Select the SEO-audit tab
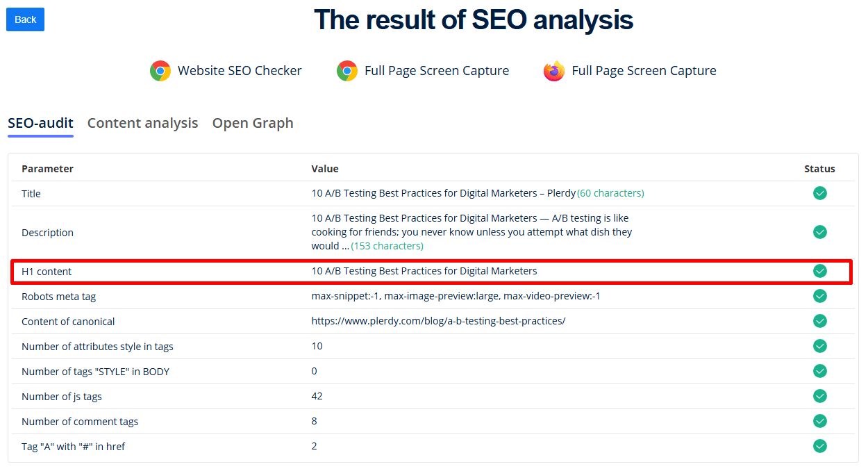This screenshot has height=471, width=868. (x=40, y=123)
